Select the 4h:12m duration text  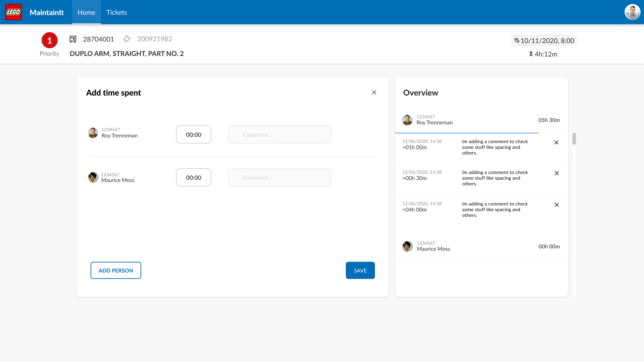(x=546, y=54)
